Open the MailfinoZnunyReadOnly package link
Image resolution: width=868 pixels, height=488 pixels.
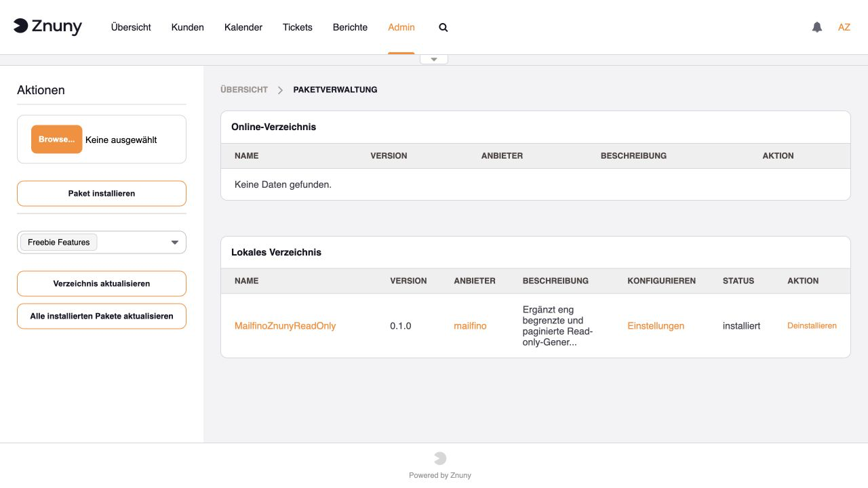(285, 326)
